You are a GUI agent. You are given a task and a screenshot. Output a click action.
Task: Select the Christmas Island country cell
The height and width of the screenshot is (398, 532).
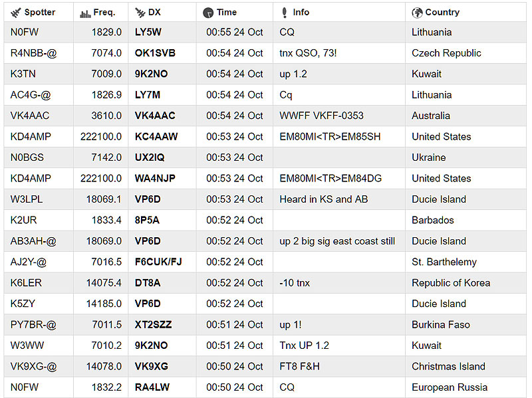click(x=448, y=367)
